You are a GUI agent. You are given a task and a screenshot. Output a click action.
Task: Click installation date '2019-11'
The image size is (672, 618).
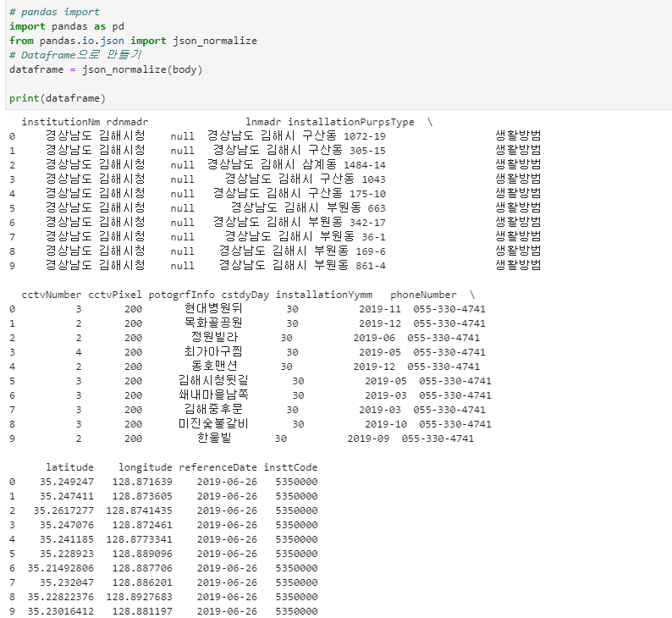coord(380,310)
